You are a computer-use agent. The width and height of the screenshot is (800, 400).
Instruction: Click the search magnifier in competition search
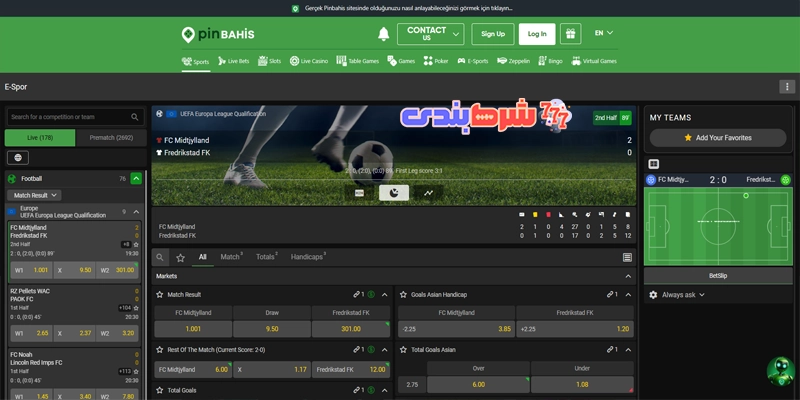[135, 117]
